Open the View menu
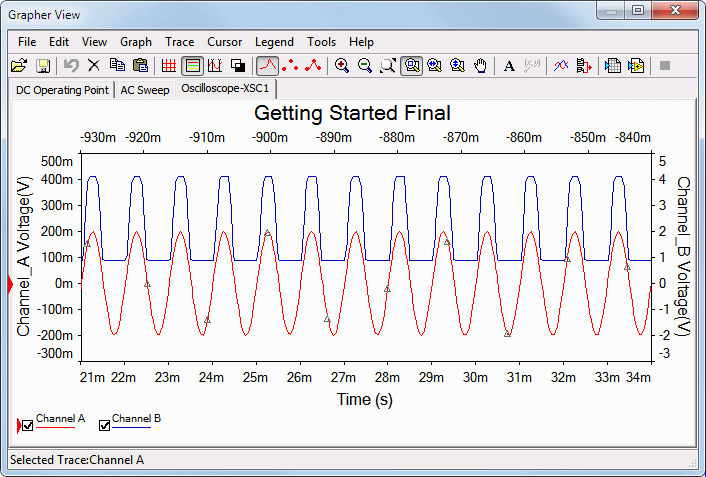This screenshot has height=477, width=706. [x=94, y=42]
